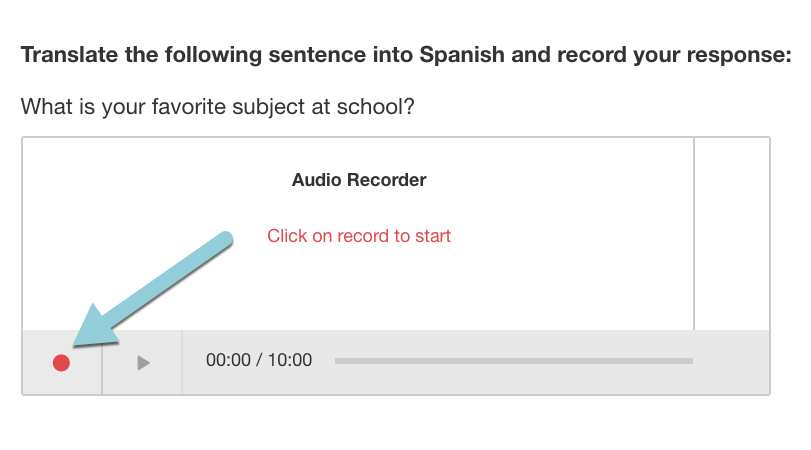811x450 pixels.
Task: Click the control bar space after the progress track
Action: (731, 361)
